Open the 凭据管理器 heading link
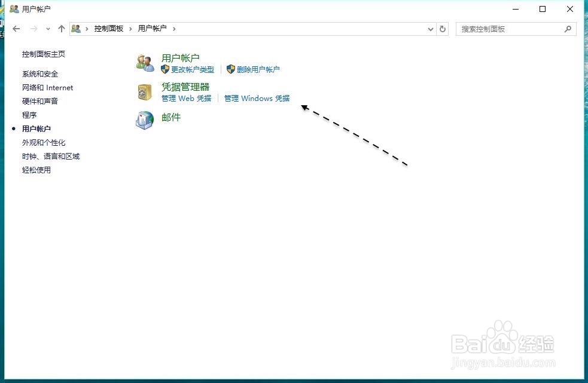 click(185, 87)
